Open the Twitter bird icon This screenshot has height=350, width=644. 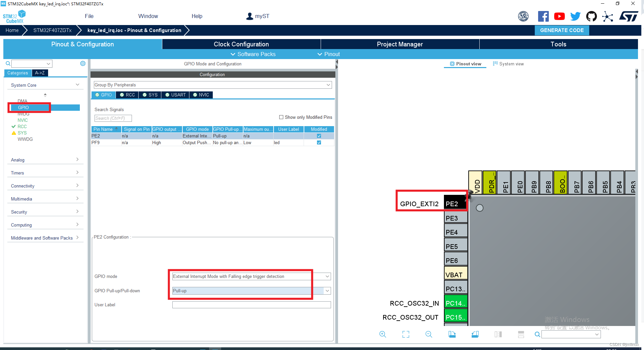576,16
